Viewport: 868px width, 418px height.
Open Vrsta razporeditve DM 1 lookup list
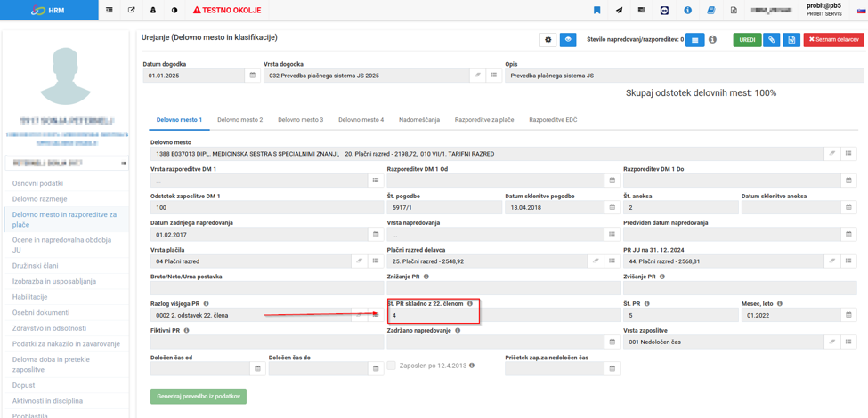click(376, 181)
